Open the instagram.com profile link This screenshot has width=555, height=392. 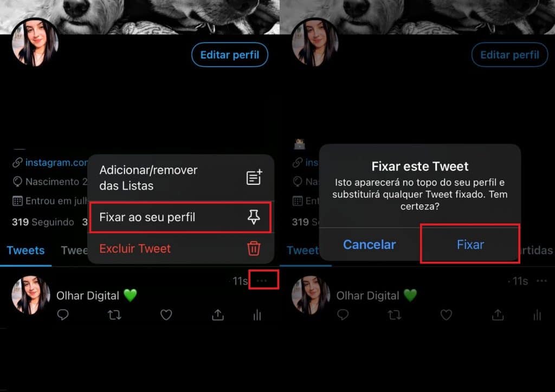click(x=56, y=162)
